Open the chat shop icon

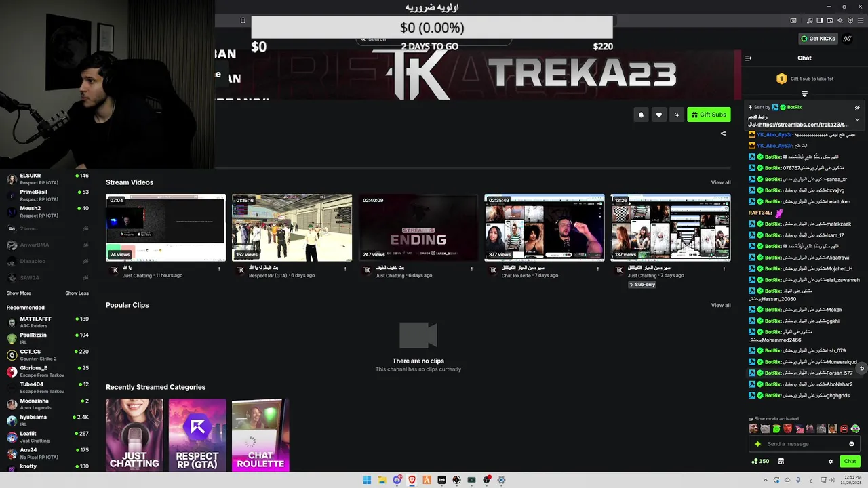coord(781,462)
